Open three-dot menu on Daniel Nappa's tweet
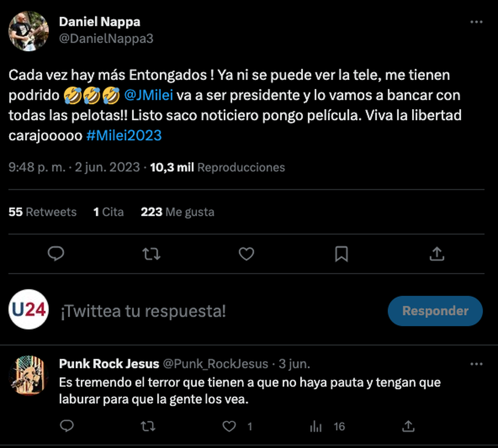The width and height of the screenshot is (498, 448). coord(476,22)
